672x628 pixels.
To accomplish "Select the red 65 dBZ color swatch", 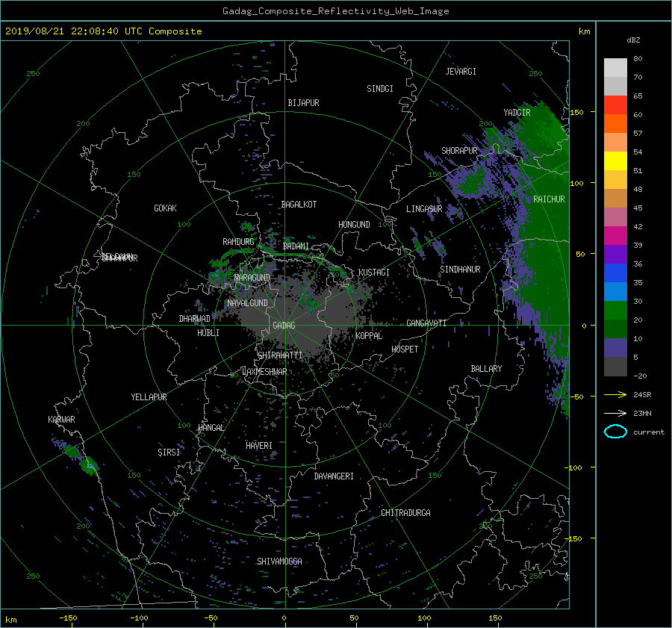I will [615, 105].
